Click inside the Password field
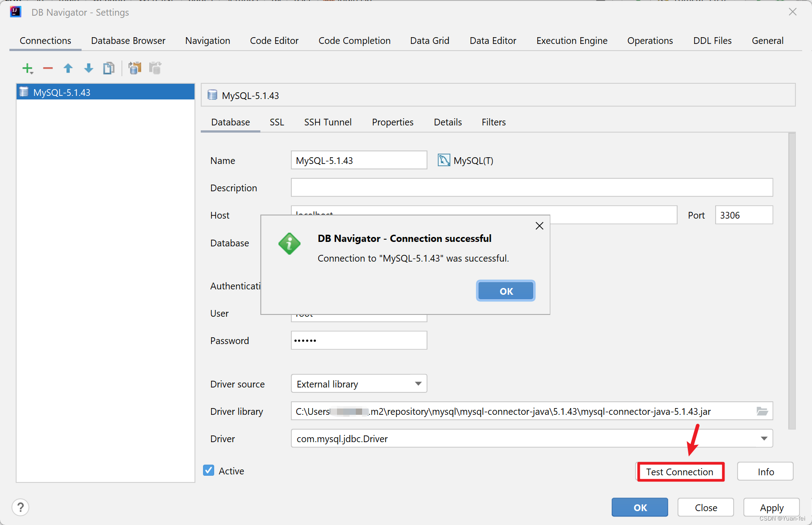Viewport: 812px width, 525px height. click(x=358, y=340)
